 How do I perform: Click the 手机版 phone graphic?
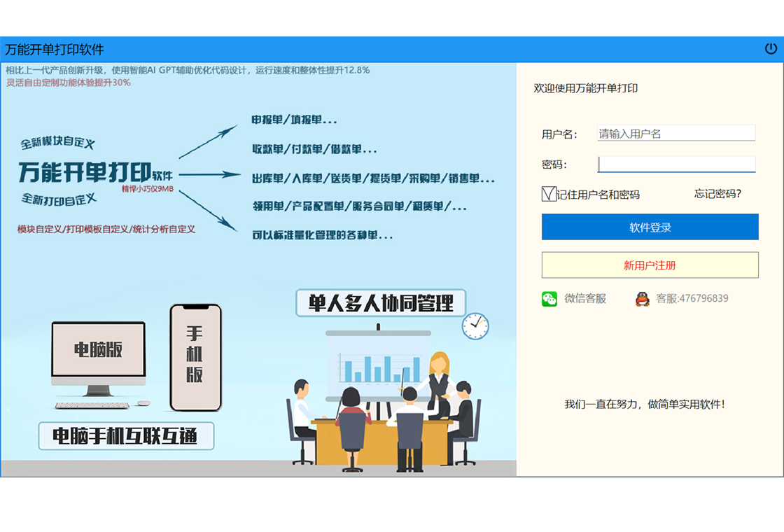click(x=195, y=357)
